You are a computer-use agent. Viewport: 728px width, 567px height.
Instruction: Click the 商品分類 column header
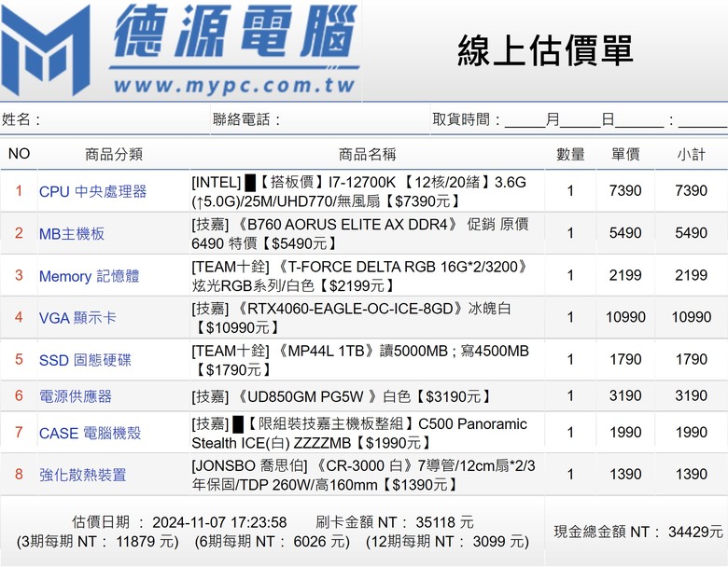[114, 154]
